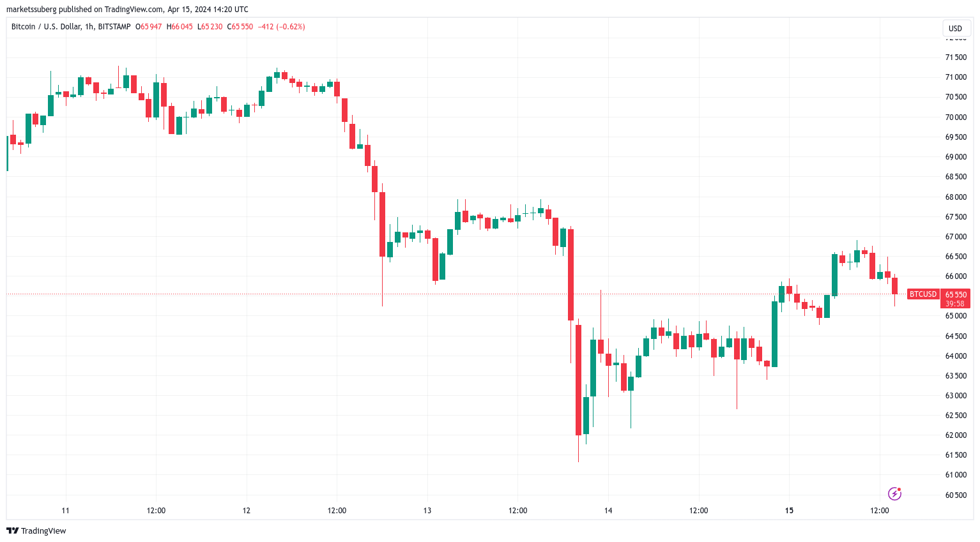Click the low value L65 230
The height and width of the screenshot is (542, 980).
210,27
